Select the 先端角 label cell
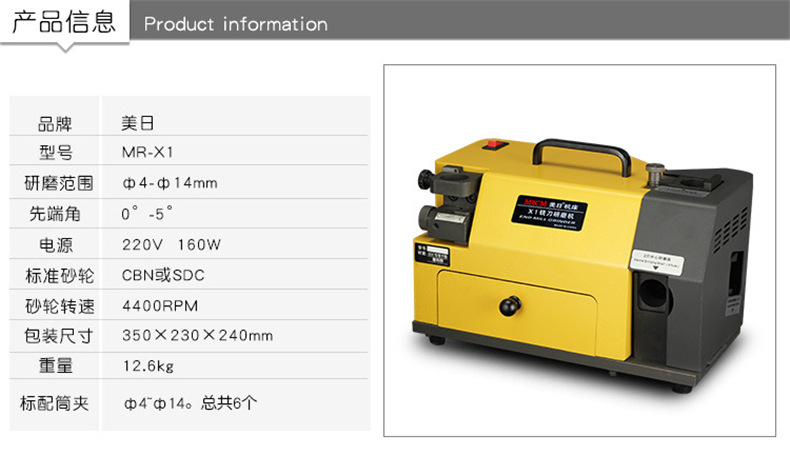This screenshot has height=474, width=790. (54, 214)
